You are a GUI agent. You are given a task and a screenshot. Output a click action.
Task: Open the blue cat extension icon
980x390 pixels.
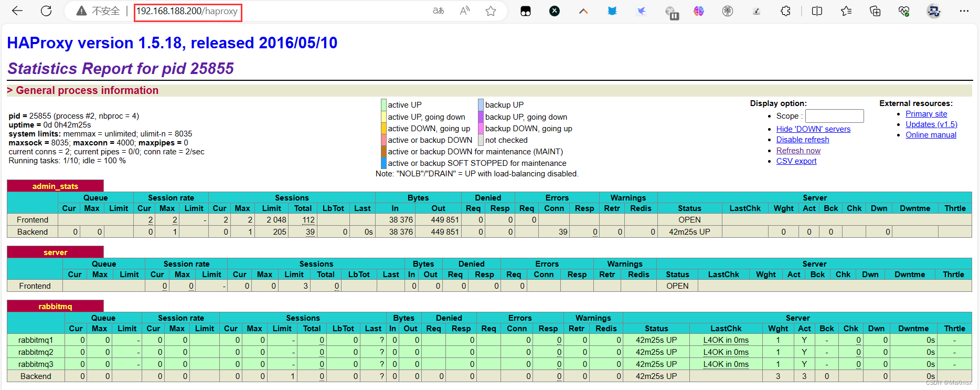612,11
